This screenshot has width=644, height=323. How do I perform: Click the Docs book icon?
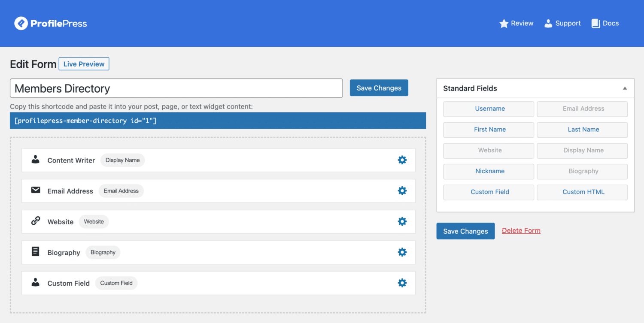click(595, 24)
